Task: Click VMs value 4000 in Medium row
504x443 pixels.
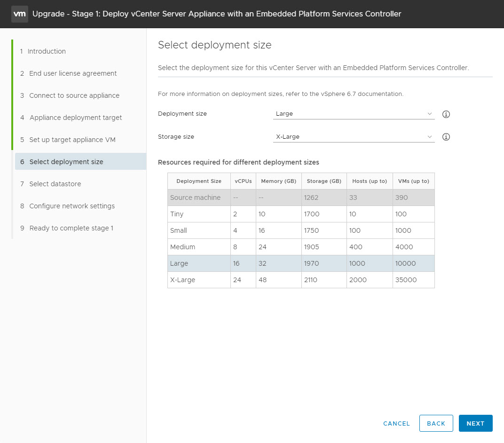Action: tap(404, 247)
